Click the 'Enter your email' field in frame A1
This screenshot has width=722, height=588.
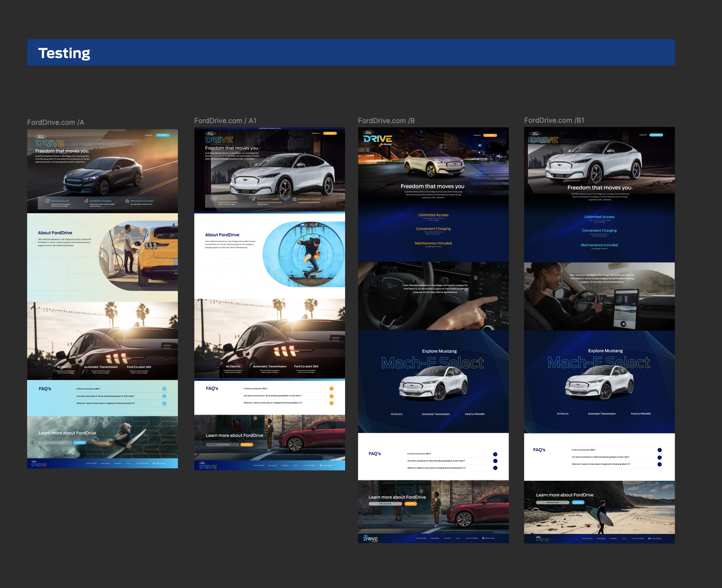222,444
